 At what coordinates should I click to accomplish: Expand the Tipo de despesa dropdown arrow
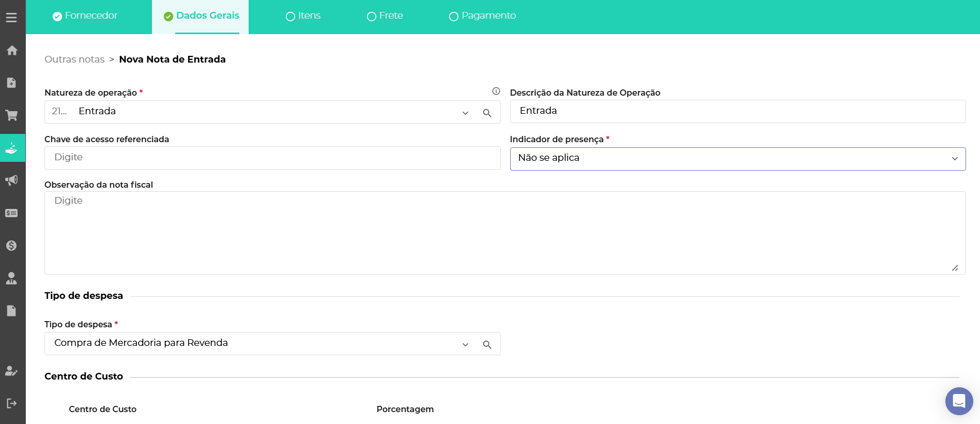(465, 344)
